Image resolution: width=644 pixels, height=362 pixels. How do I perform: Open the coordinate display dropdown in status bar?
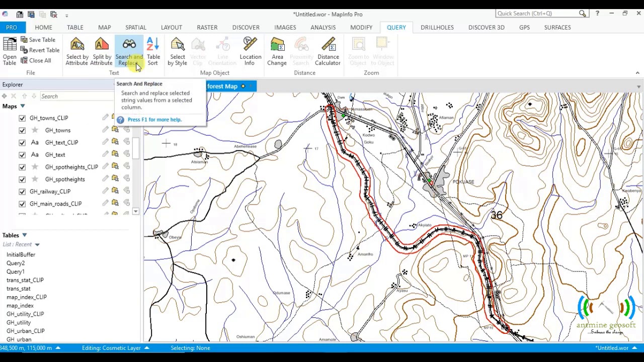click(58, 348)
